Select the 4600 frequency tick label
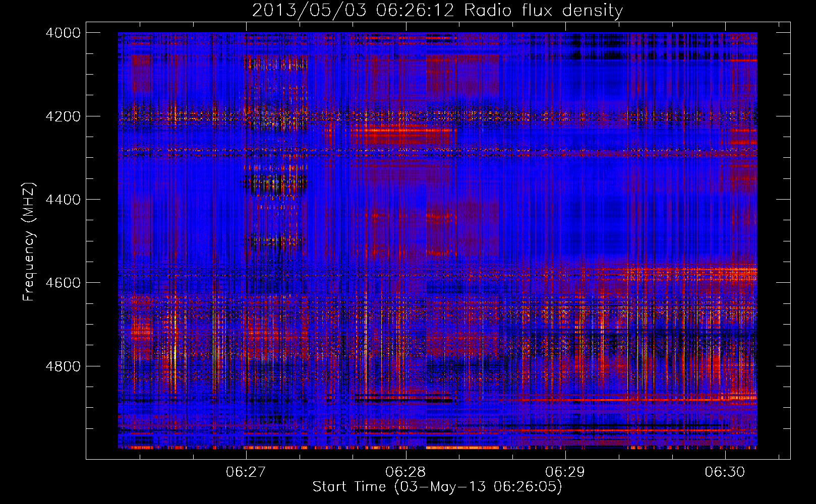Screen dimensions: 816x504 coord(63,283)
